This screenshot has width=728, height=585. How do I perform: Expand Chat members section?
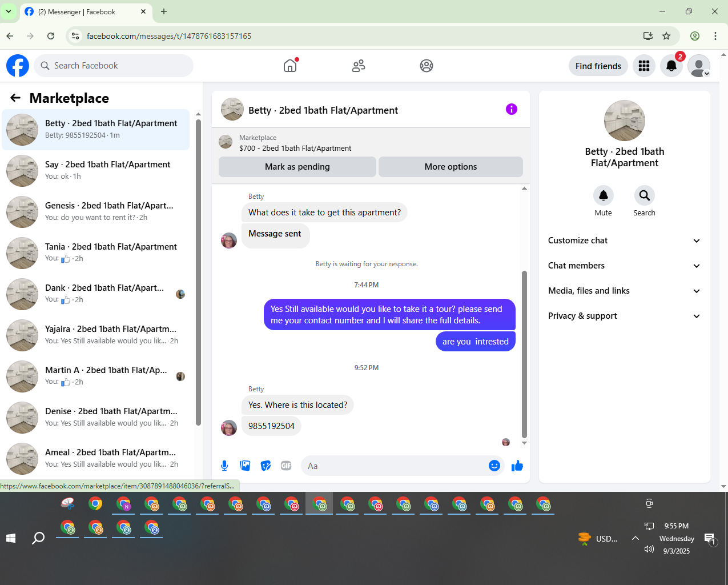point(625,266)
